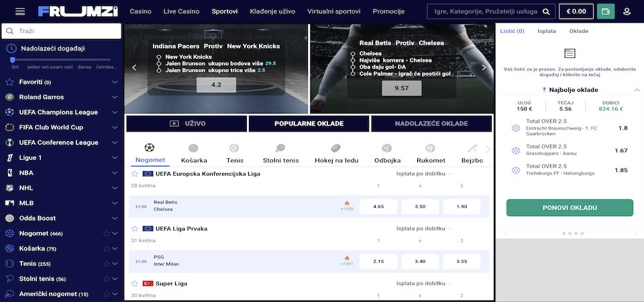Image resolution: width=644 pixels, height=302 pixels.
Task: Open Virtualni sportovi in top navigation
Action: pos(334,11)
